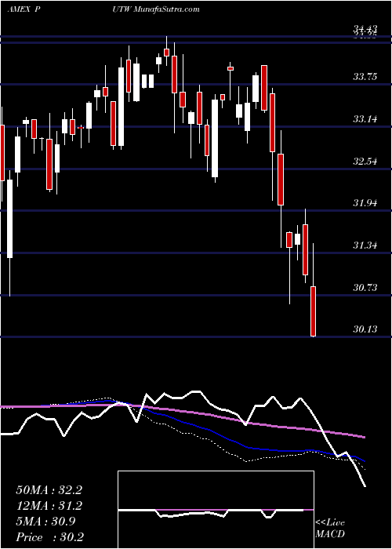Click the 12MA : 31.2 reading

click(x=49, y=506)
